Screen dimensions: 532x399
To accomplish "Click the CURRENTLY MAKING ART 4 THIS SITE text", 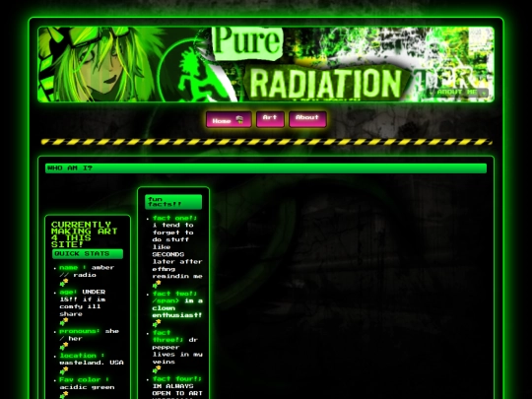I will (x=85, y=234).
